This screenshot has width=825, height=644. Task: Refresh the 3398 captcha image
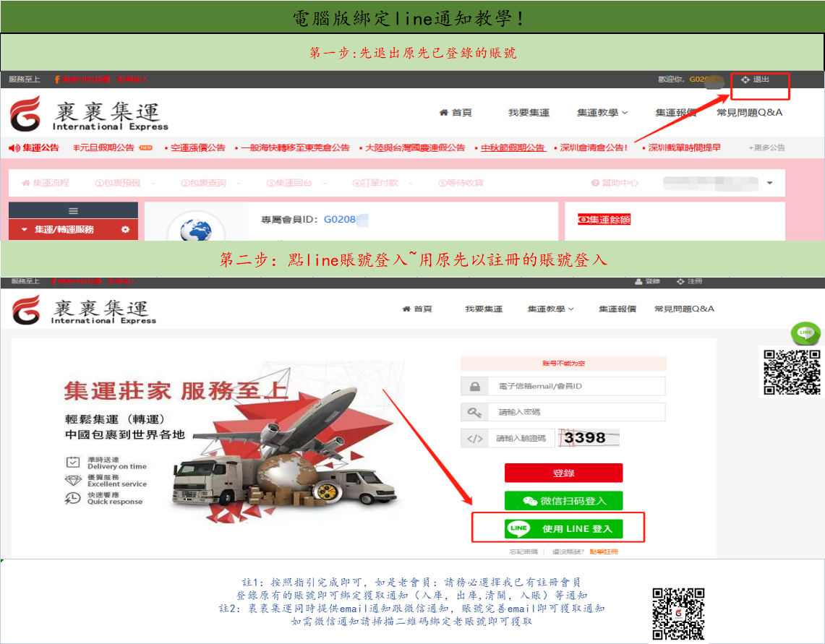tap(589, 438)
